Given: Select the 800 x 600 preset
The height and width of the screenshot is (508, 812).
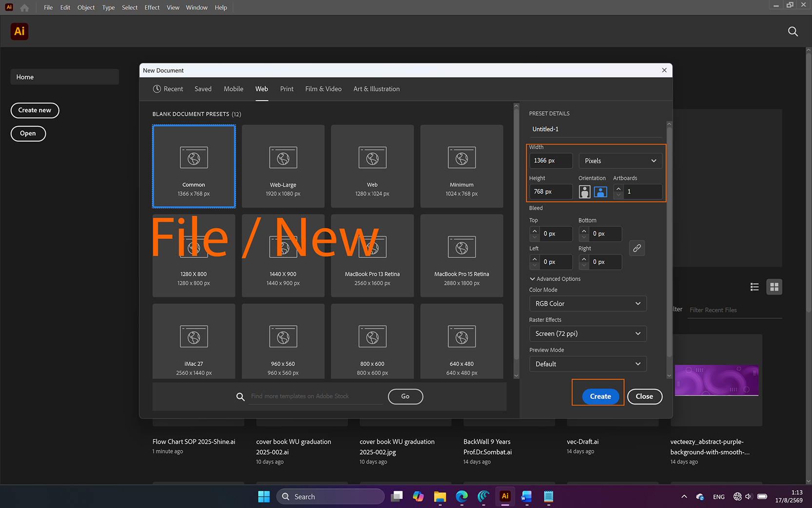Looking at the screenshot, I should coord(372,341).
